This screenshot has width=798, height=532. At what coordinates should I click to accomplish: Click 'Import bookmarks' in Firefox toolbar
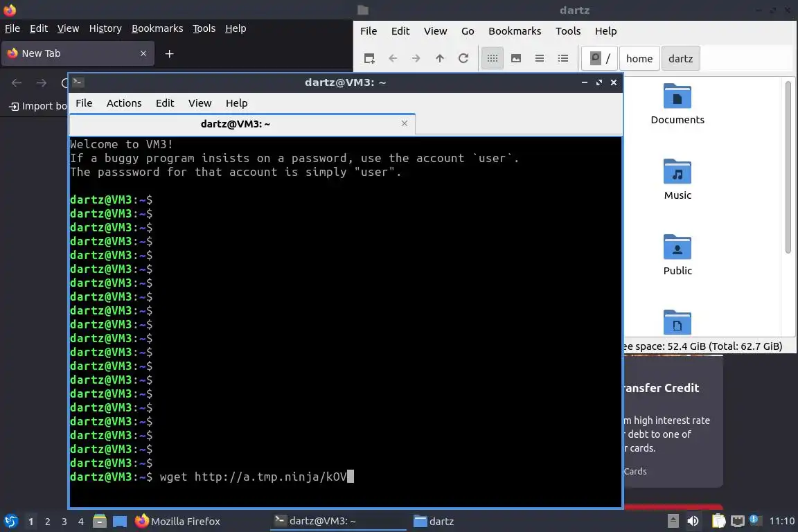[38, 106]
